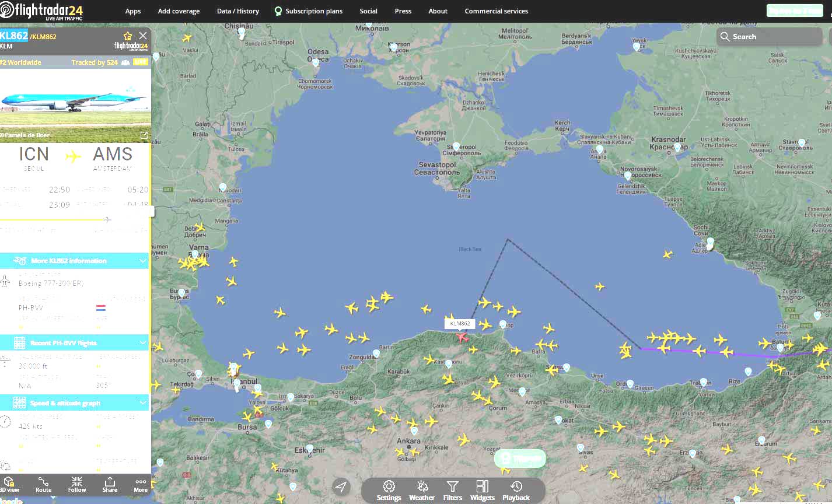
Task: Start Playback history mode
Action: pos(516,491)
